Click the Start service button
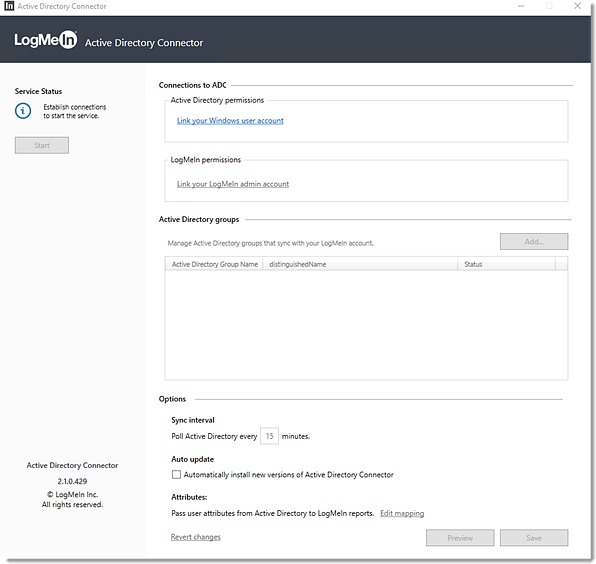596x564 pixels. [x=42, y=145]
